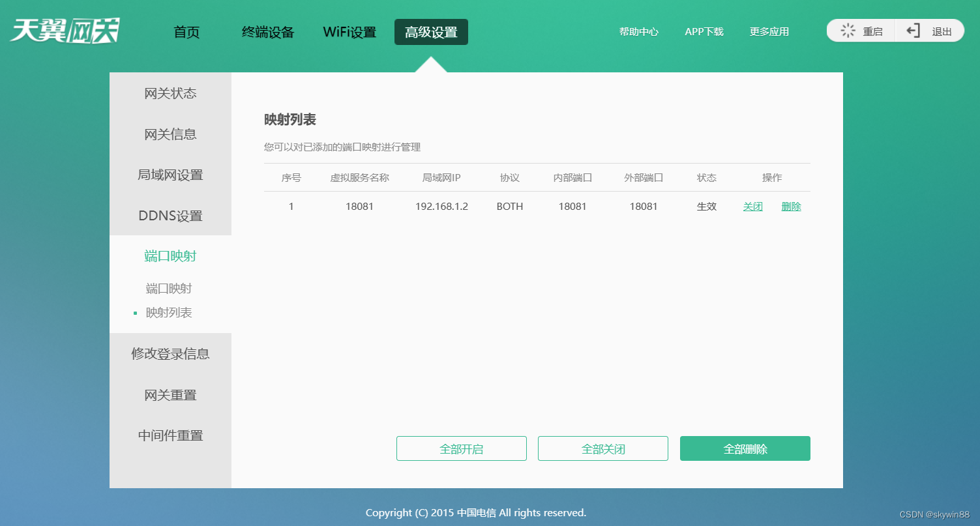980x526 pixels.
Task: Open the 终端设备 tab
Action: (x=268, y=32)
